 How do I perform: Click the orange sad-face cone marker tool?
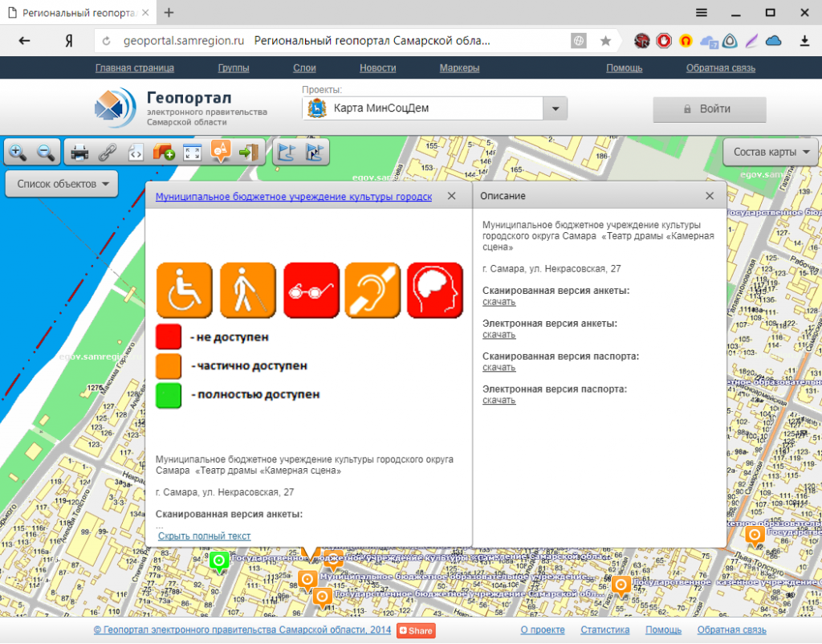221,152
